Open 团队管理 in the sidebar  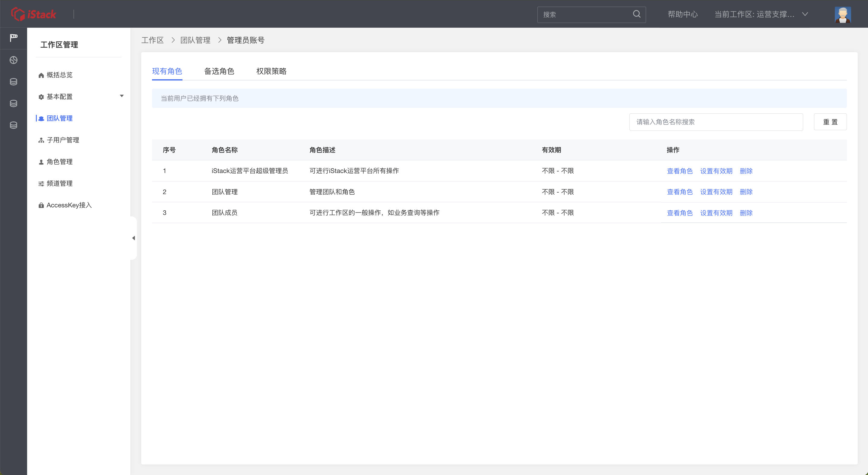[59, 118]
